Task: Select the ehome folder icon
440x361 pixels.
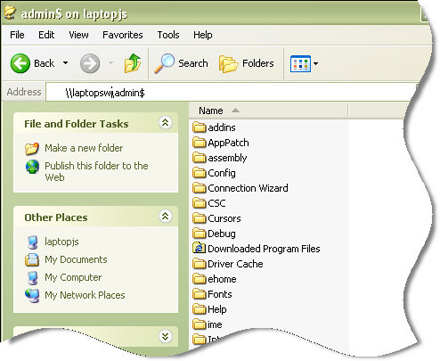Action: pyautogui.click(x=199, y=279)
